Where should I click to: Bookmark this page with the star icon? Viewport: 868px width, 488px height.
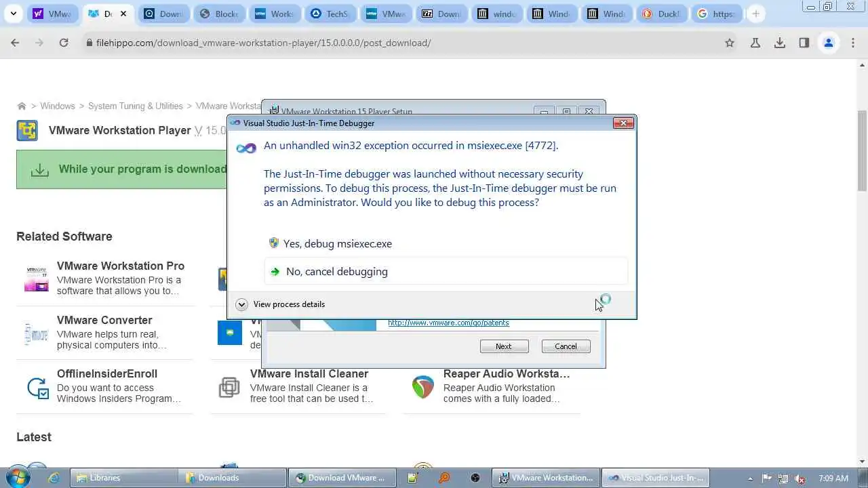[x=730, y=43]
